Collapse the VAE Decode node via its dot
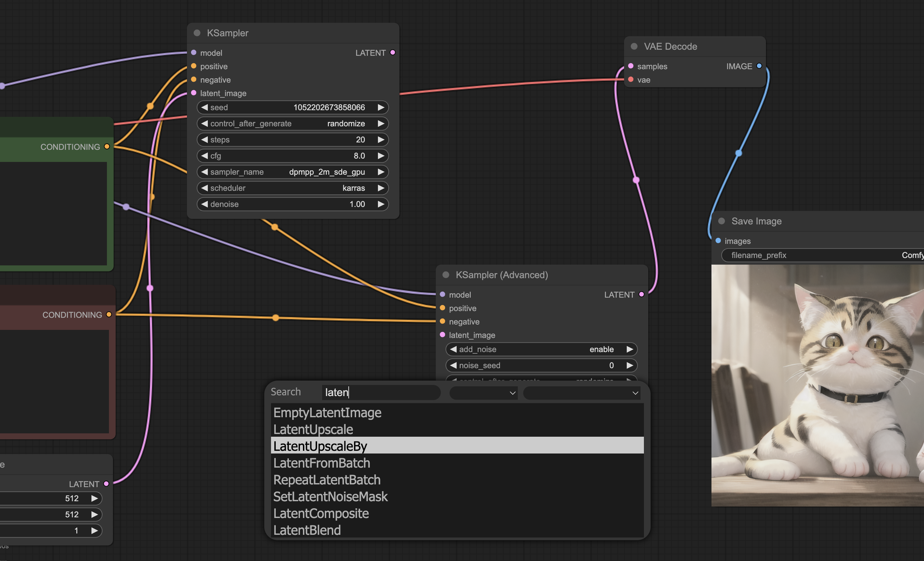 (x=634, y=46)
